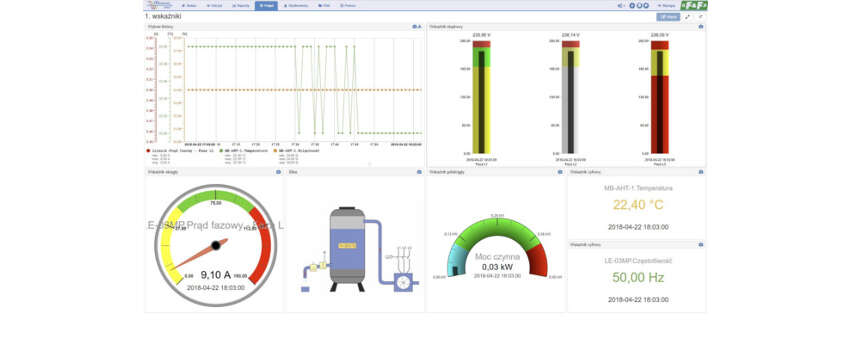
Task: Click the green F&F logo
Action: (x=694, y=5)
